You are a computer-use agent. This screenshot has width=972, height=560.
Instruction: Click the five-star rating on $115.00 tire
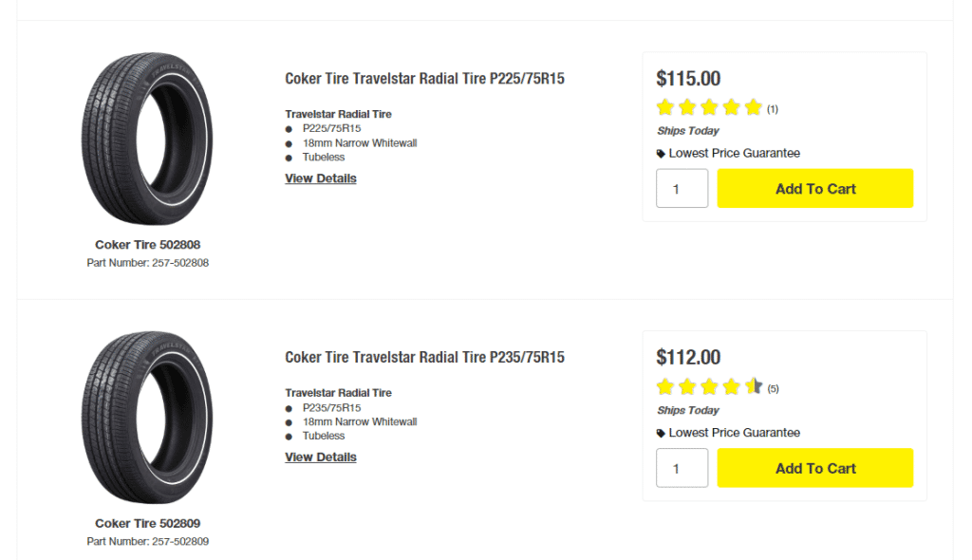[709, 107]
